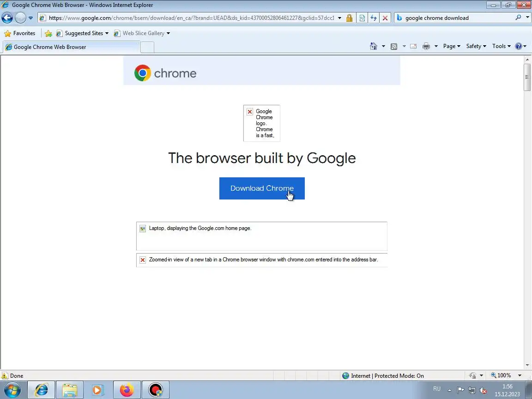The width and height of the screenshot is (532, 399).
Task: Open the Favorites button
Action: click(20, 33)
